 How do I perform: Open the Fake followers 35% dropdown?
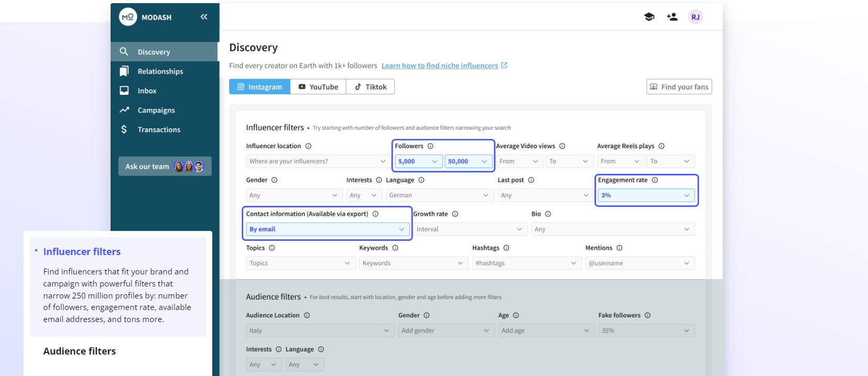pyautogui.click(x=646, y=331)
